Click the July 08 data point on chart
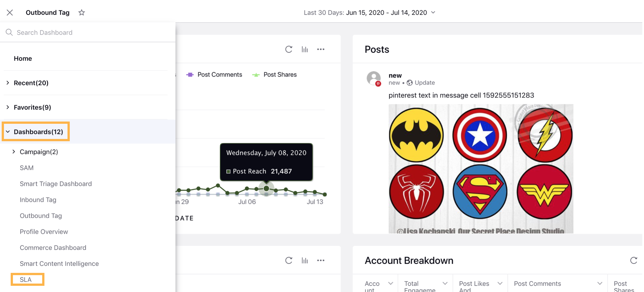The height and width of the screenshot is (292, 644). (266, 188)
